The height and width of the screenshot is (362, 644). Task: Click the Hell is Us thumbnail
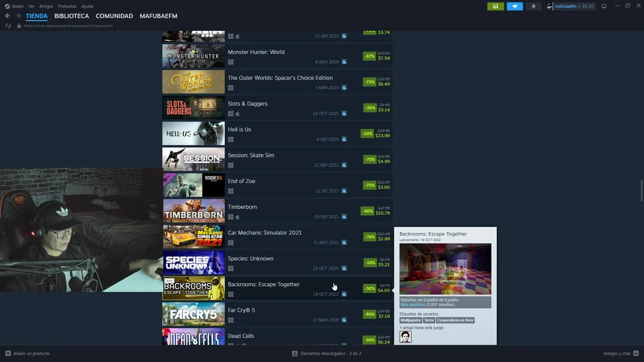[x=194, y=134]
